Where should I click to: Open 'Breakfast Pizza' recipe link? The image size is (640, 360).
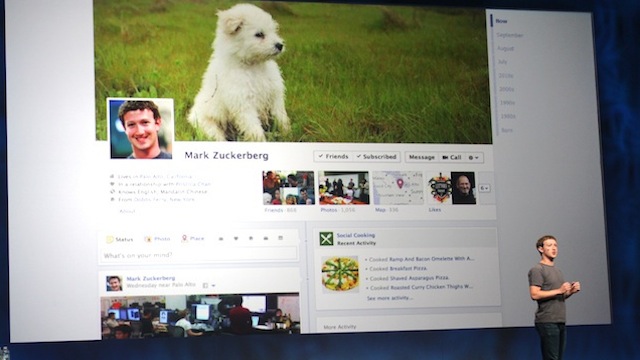pyautogui.click(x=408, y=268)
